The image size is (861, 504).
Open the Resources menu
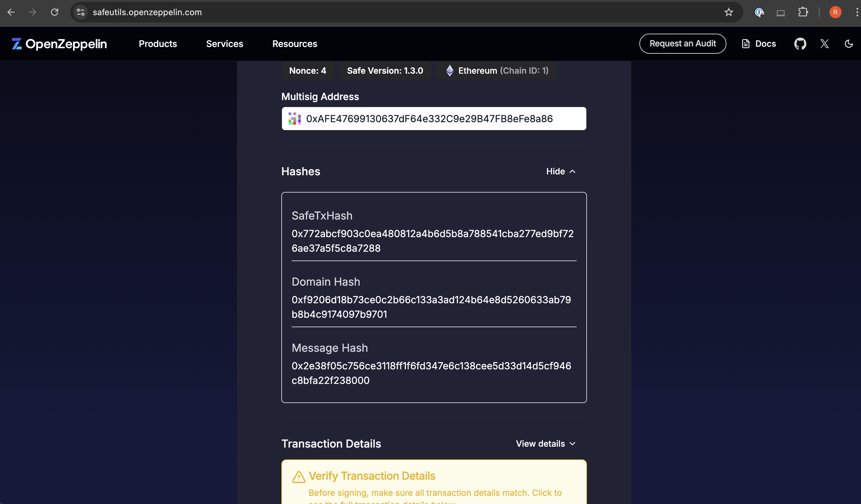[x=294, y=44]
